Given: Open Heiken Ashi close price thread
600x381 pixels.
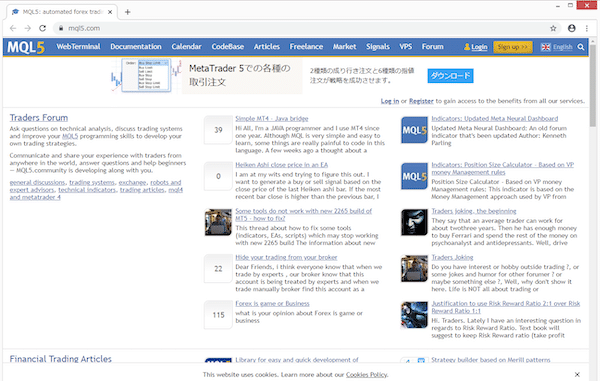Looking at the screenshot, I should pyautogui.click(x=282, y=165).
